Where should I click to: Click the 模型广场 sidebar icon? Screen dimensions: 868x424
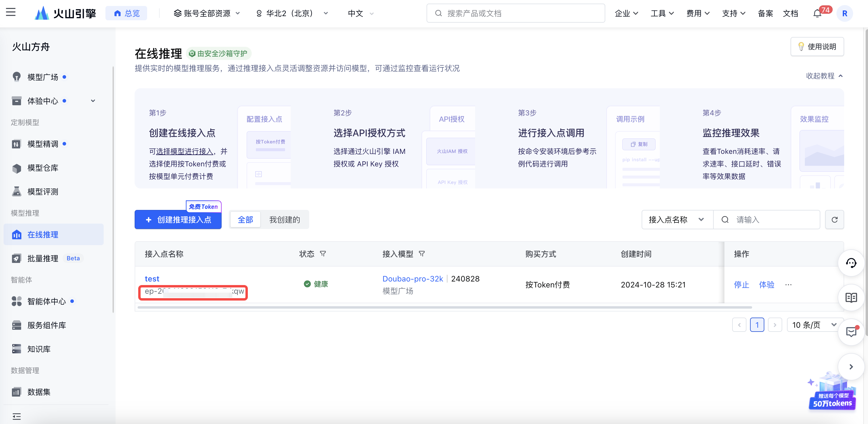click(16, 77)
